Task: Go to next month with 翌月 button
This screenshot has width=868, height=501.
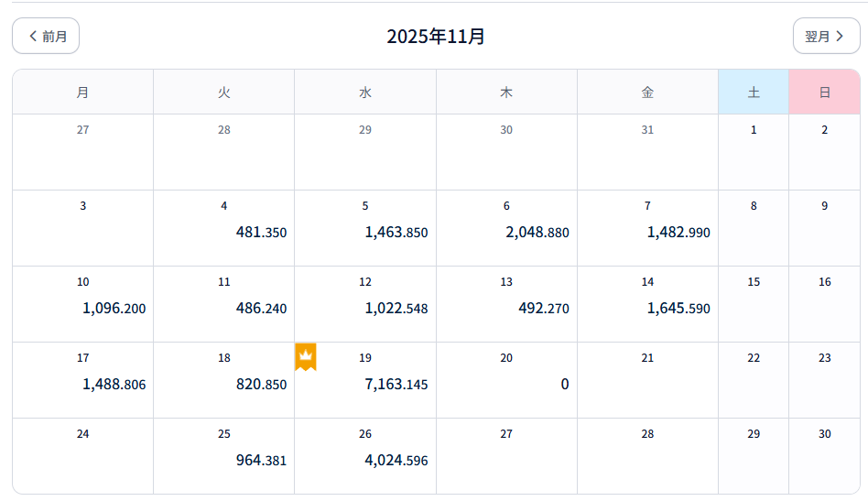Action: tap(826, 36)
